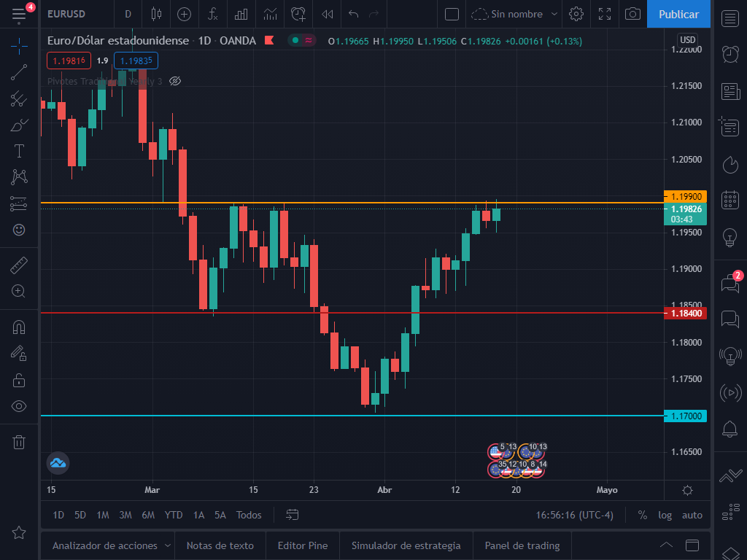Screen dimensions: 747x560
Task: Open the candlestick chart type menu
Action: click(156, 15)
